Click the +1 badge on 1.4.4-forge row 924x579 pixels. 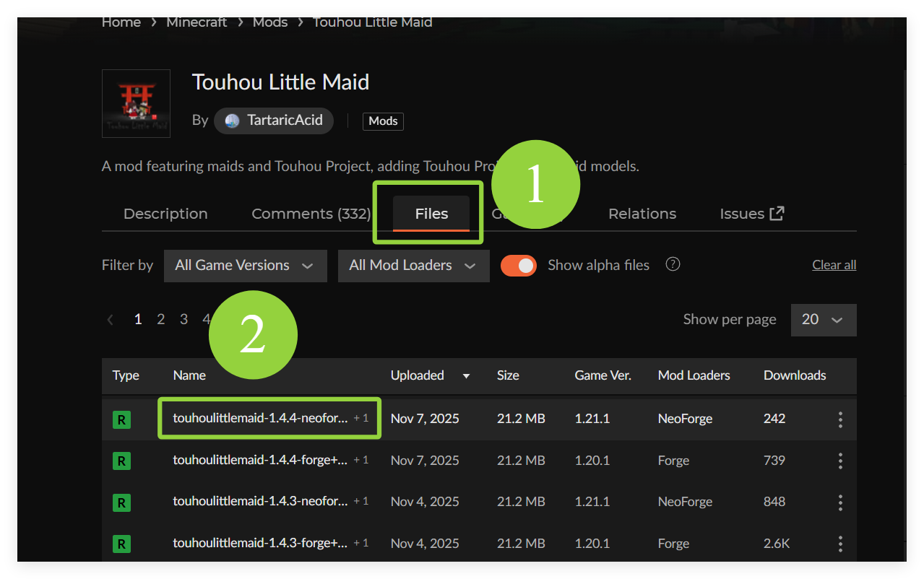click(361, 460)
